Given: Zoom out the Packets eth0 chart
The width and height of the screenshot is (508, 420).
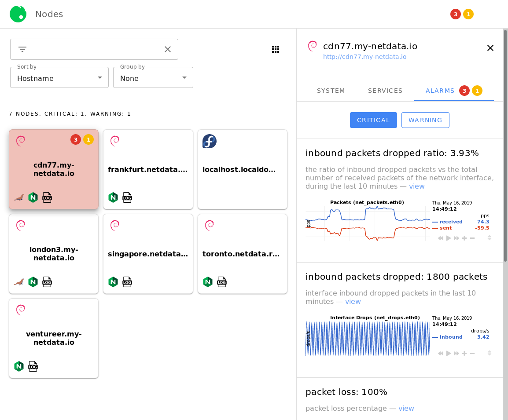Looking at the screenshot, I should point(472,238).
